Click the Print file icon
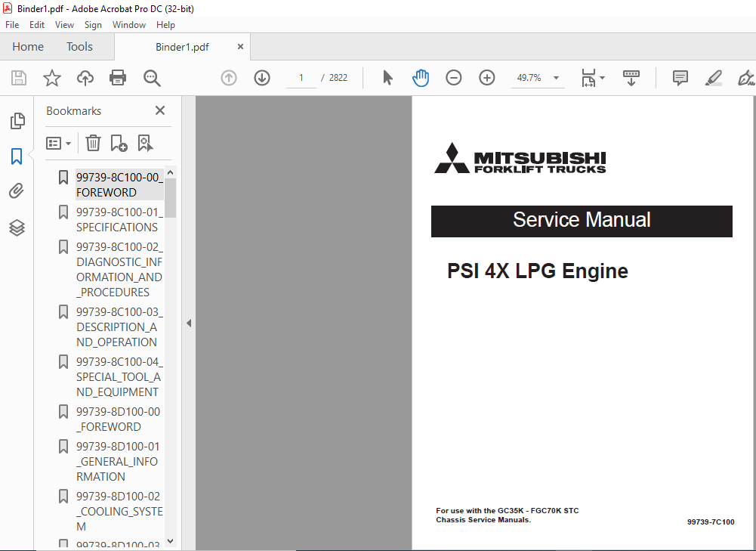 coord(118,78)
